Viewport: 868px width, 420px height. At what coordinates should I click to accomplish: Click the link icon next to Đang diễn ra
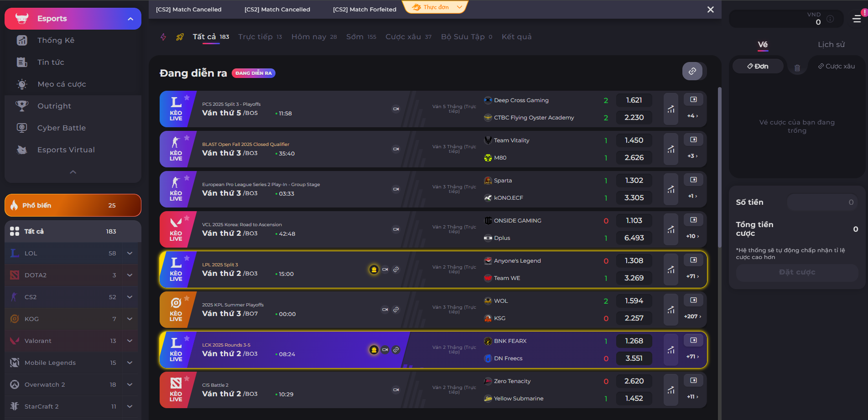(x=693, y=71)
